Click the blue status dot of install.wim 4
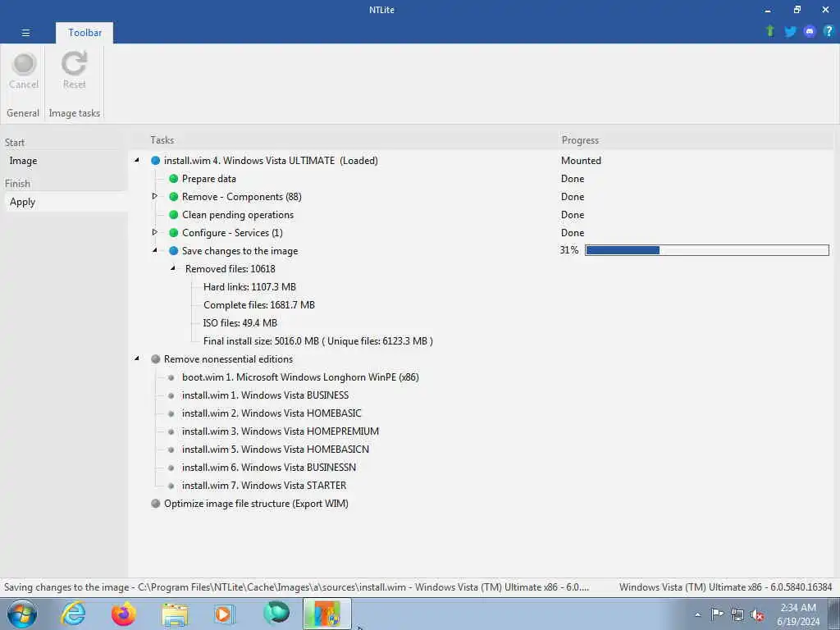The height and width of the screenshot is (630, 840). point(155,160)
